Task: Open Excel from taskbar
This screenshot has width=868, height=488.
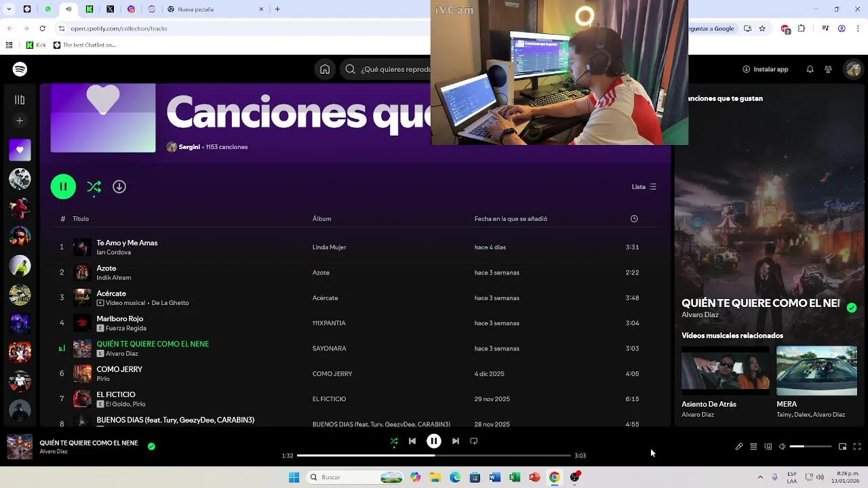Action: (515, 477)
